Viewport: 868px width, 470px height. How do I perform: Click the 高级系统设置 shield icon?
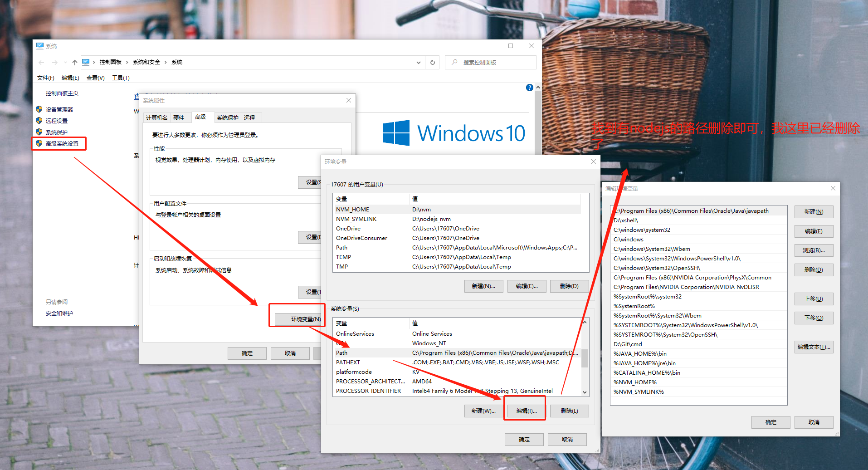pyautogui.click(x=39, y=143)
